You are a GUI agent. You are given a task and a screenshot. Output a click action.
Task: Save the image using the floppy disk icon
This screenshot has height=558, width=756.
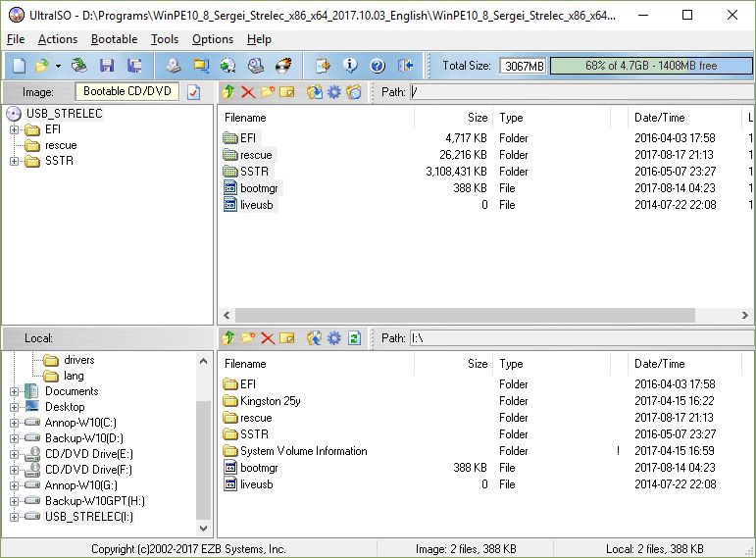pos(107,66)
